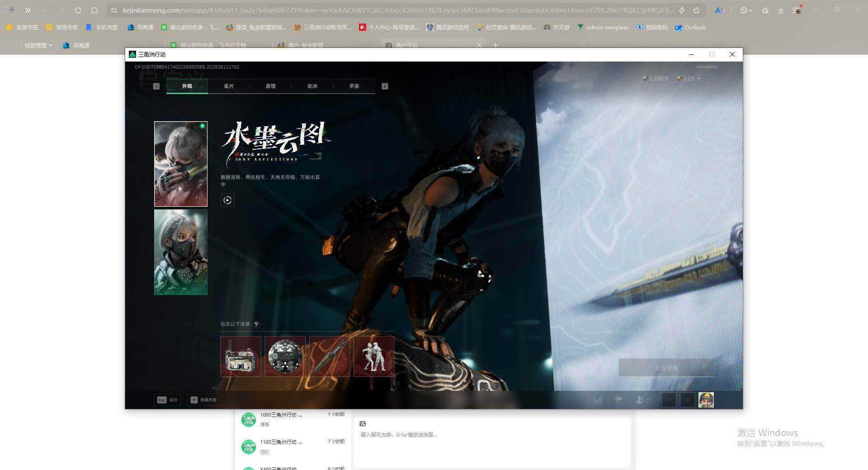Screen dimensions: 868x470
Task: Open the player avatar in game bottom bar
Action: 706,400
